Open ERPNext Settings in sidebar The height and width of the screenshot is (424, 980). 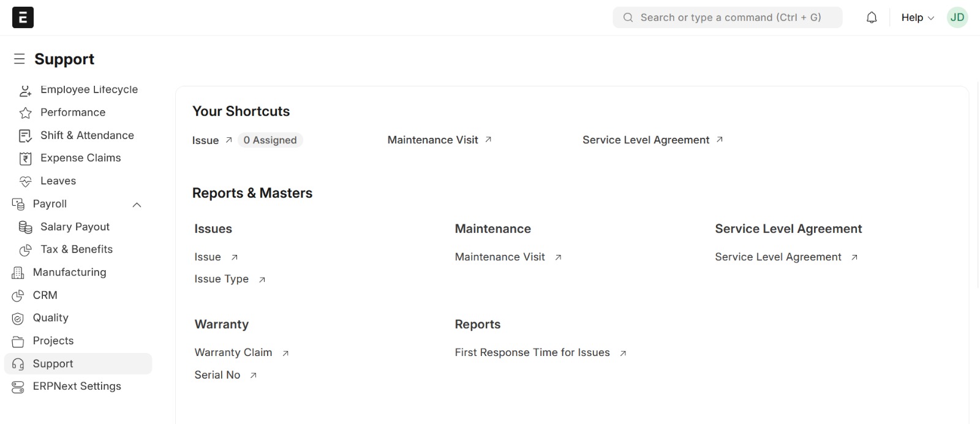point(77,387)
